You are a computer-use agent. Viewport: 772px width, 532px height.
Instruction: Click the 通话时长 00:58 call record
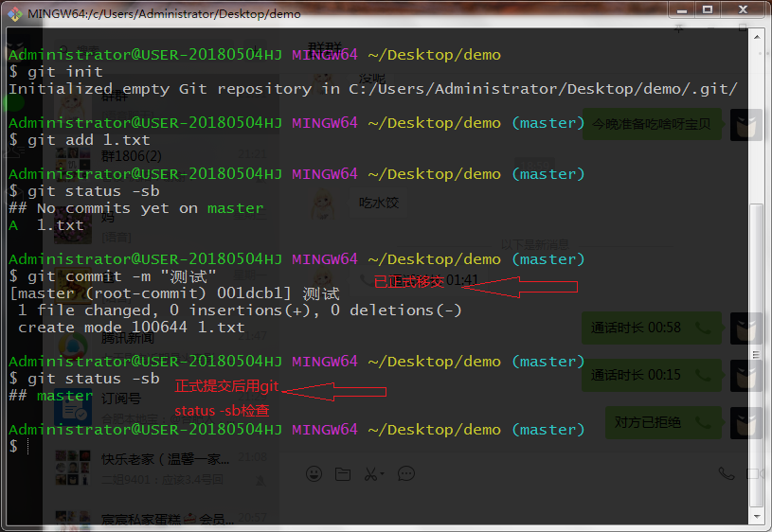coord(652,328)
